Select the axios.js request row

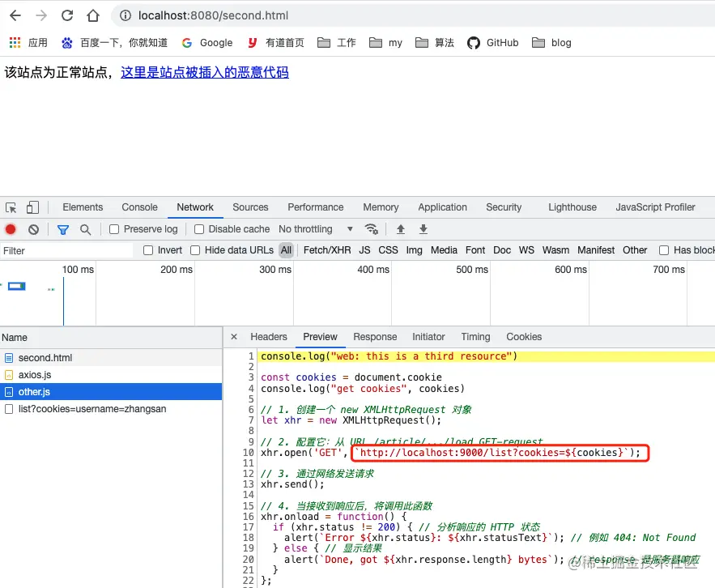[x=111, y=374]
